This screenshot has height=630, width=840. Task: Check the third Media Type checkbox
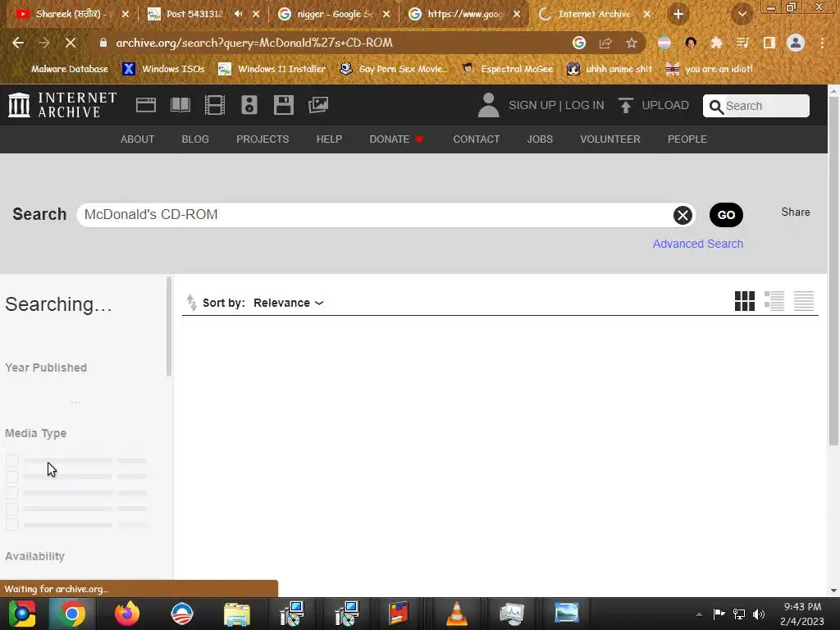click(11, 493)
